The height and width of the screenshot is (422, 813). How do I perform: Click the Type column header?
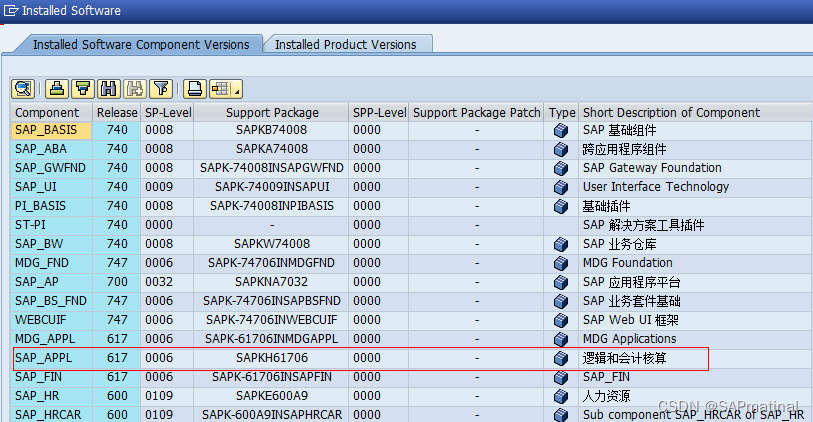[x=562, y=112]
